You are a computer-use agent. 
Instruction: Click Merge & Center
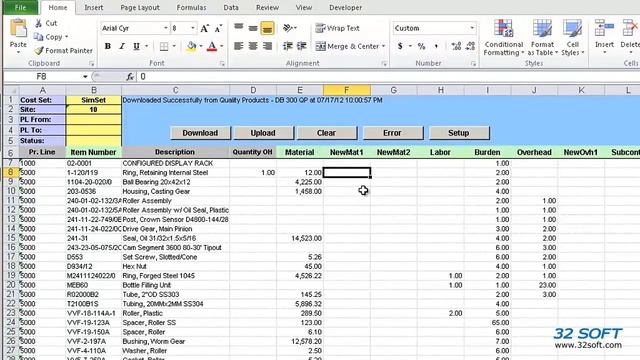[x=347, y=46]
